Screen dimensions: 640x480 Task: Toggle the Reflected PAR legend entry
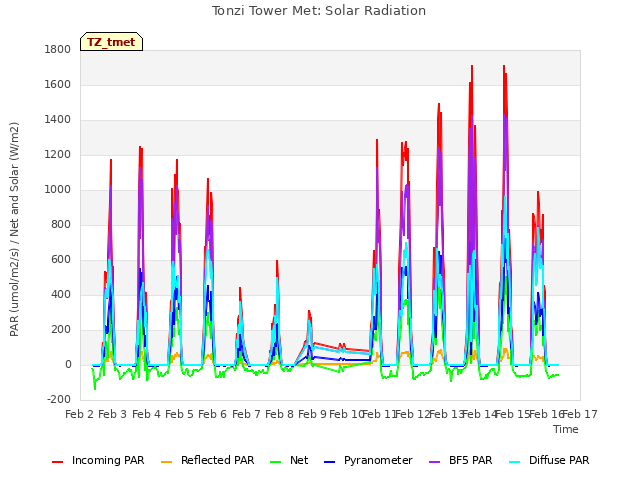pyautogui.click(x=207, y=460)
